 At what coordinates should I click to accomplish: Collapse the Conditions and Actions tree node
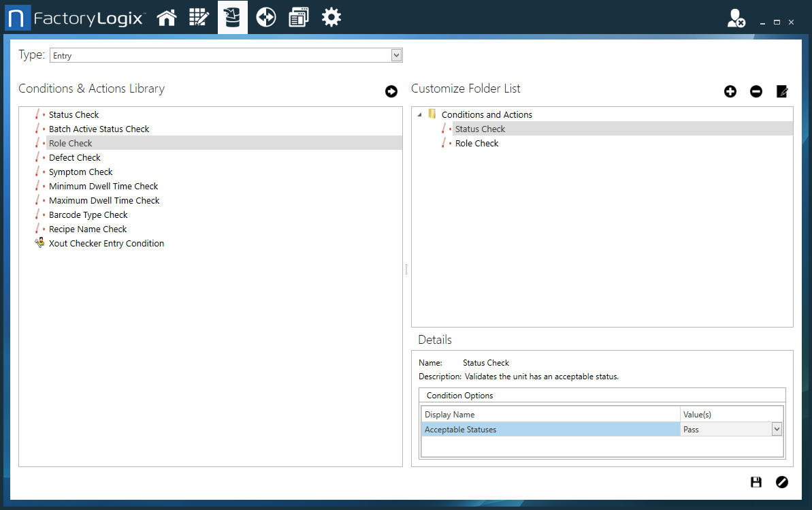click(x=420, y=114)
